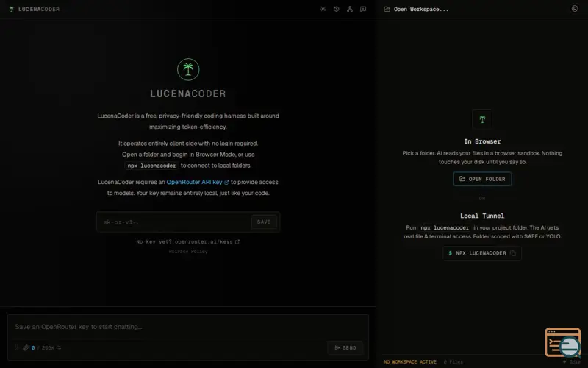This screenshot has height=368, width=588.
Task: Click the swap arrows beside 203K
Action: (59, 347)
